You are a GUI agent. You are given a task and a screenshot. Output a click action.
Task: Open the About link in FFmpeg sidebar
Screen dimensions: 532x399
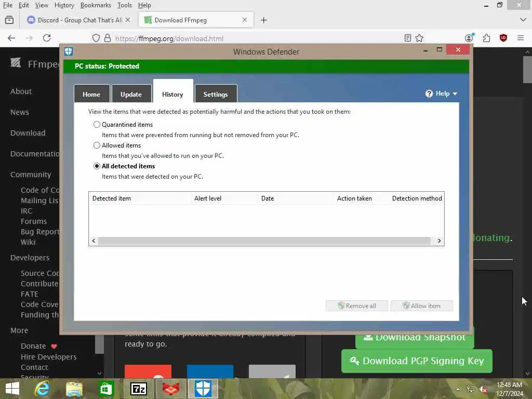tap(21, 91)
